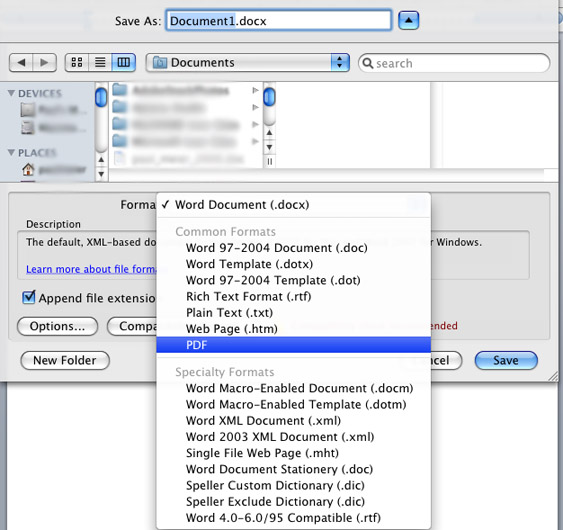The width and height of the screenshot is (563, 530).
Task: Go back with the left arrow button
Action: point(21,63)
